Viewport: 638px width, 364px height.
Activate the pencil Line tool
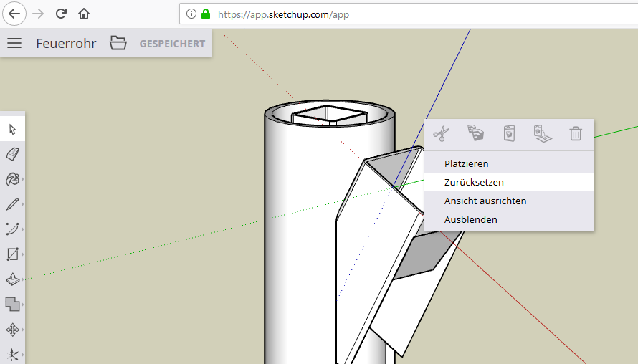(12, 204)
